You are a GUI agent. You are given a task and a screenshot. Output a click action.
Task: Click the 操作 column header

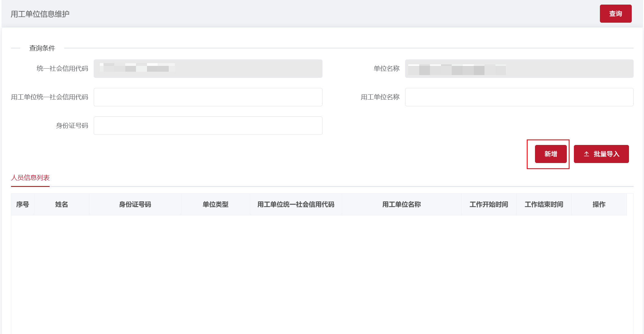[599, 204]
